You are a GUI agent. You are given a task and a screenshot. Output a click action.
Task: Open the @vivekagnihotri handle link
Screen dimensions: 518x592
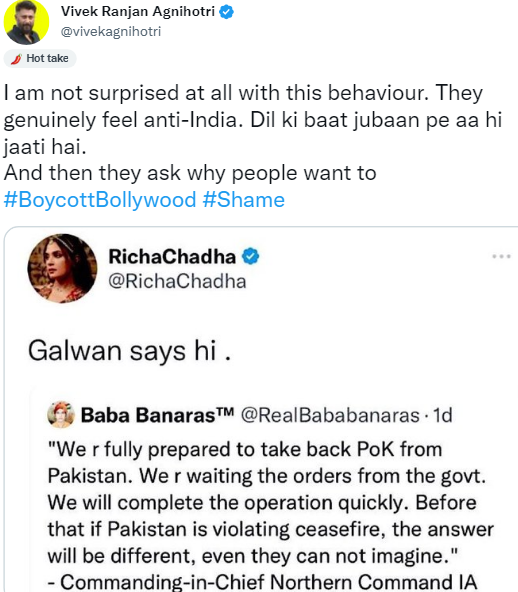click(111, 31)
